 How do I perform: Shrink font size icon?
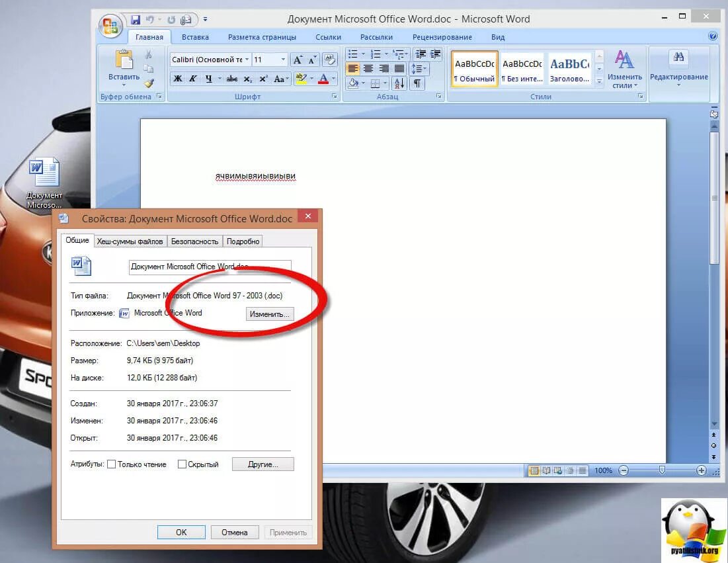(313, 60)
